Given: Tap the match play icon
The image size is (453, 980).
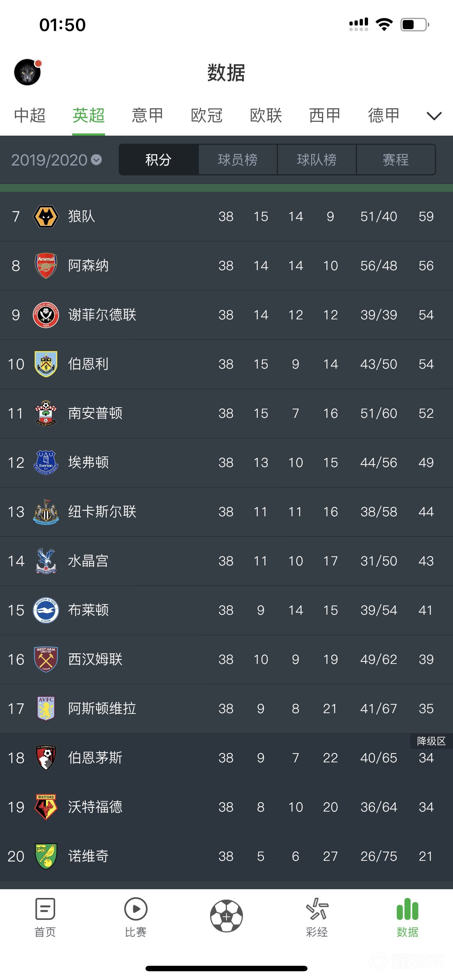Looking at the screenshot, I should click(x=136, y=910).
